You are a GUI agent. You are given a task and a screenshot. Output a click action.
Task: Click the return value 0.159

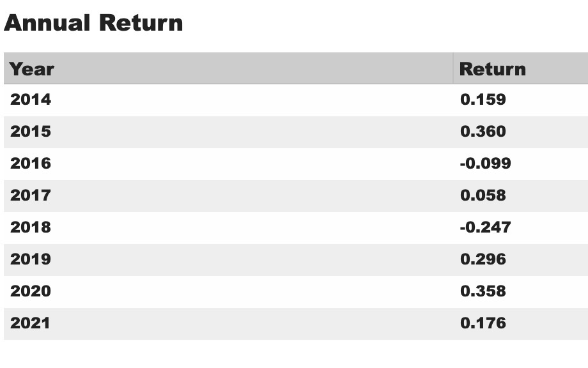(x=483, y=100)
